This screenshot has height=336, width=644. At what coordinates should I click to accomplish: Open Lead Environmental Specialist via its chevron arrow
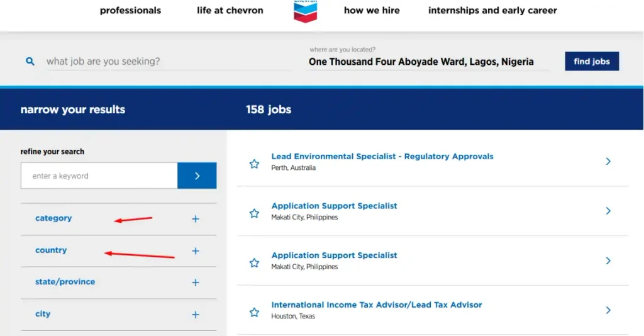pos(608,162)
